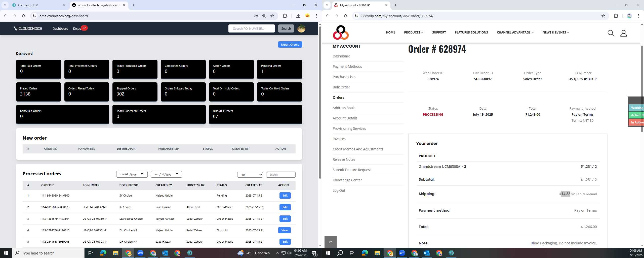Open Outlook from the left taskbar
This screenshot has height=258, width=644.
165,253
